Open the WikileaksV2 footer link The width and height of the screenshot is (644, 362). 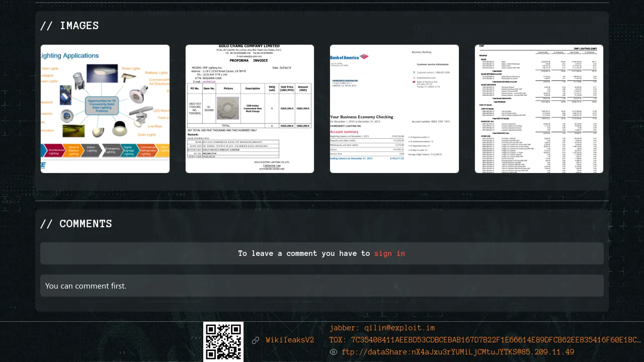[290, 340]
